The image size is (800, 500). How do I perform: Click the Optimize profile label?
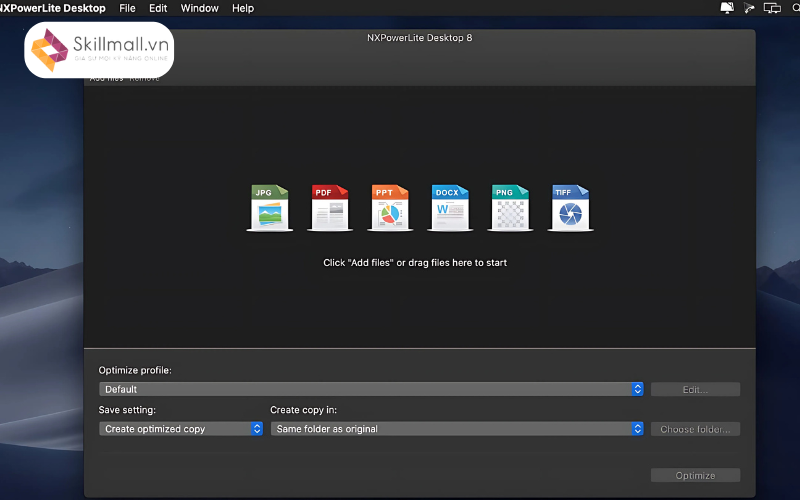coord(135,370)
